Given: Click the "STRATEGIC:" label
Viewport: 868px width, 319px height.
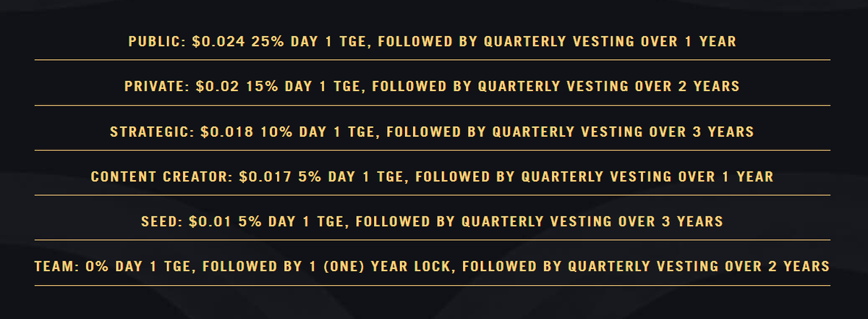Looking at the screenshot, I should pos(152,132).
